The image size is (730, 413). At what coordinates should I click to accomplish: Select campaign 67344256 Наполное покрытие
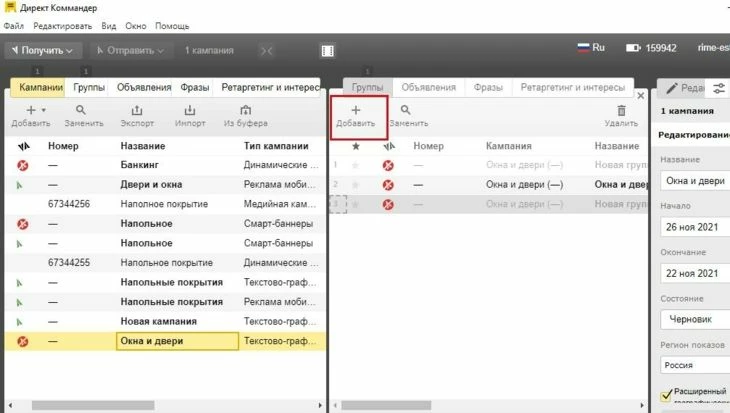point(165,204)
